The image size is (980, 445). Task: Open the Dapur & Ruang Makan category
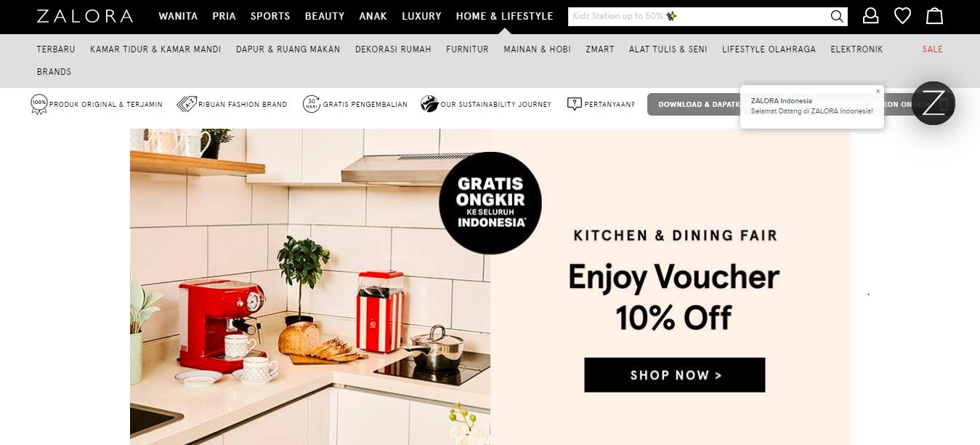pos(288,49)
